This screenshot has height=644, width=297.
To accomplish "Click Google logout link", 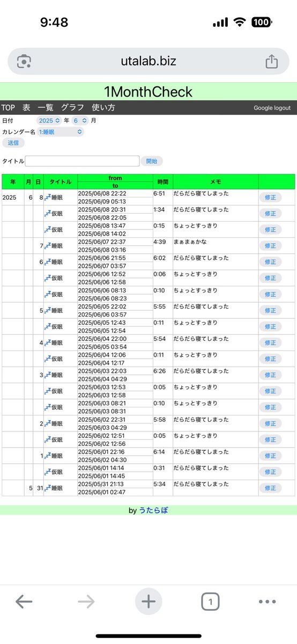I will point(272,108).
